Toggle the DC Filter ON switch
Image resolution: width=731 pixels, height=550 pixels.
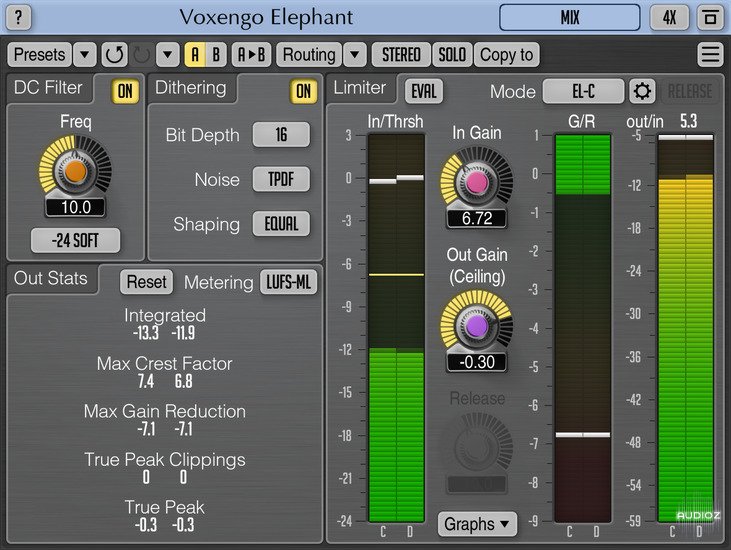click(125, 91)
